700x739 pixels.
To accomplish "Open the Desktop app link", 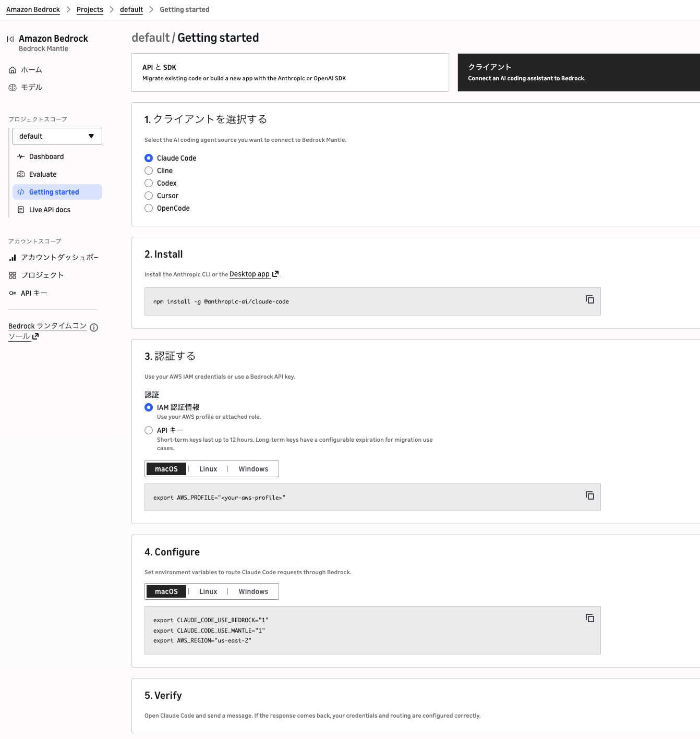I will [254, 274].
